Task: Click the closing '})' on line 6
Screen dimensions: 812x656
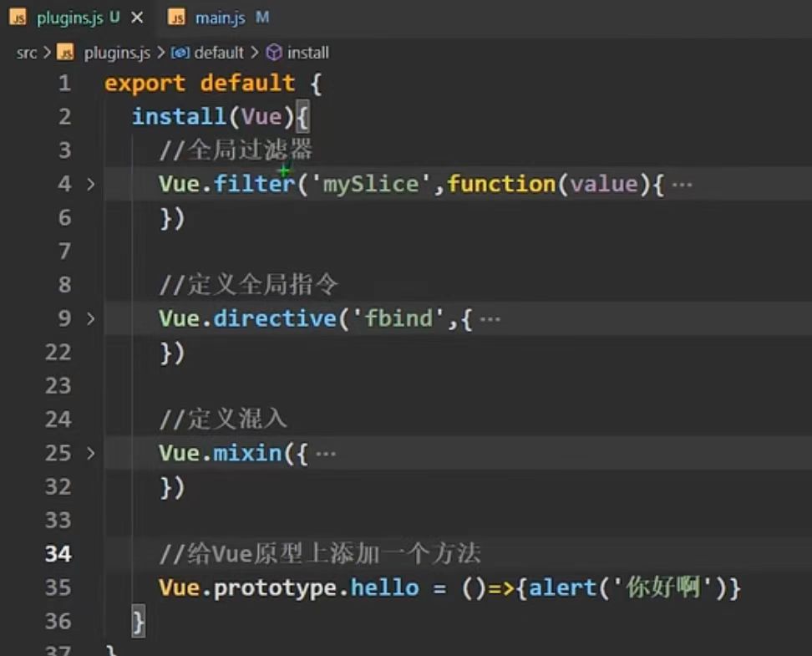Action: point(172,217)
